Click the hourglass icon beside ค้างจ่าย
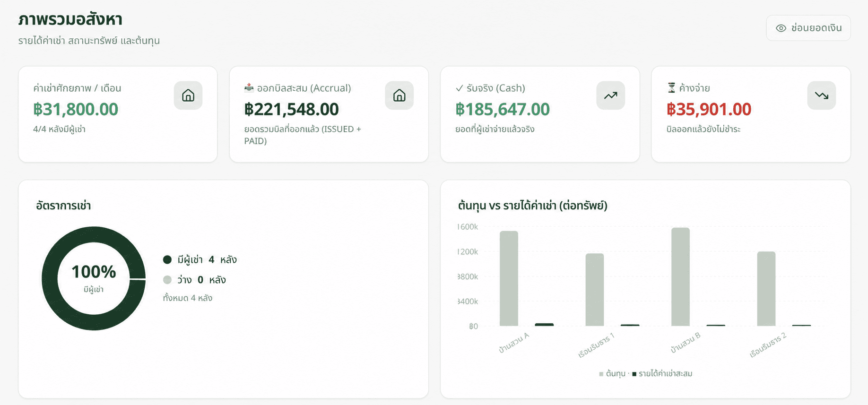 671,87
